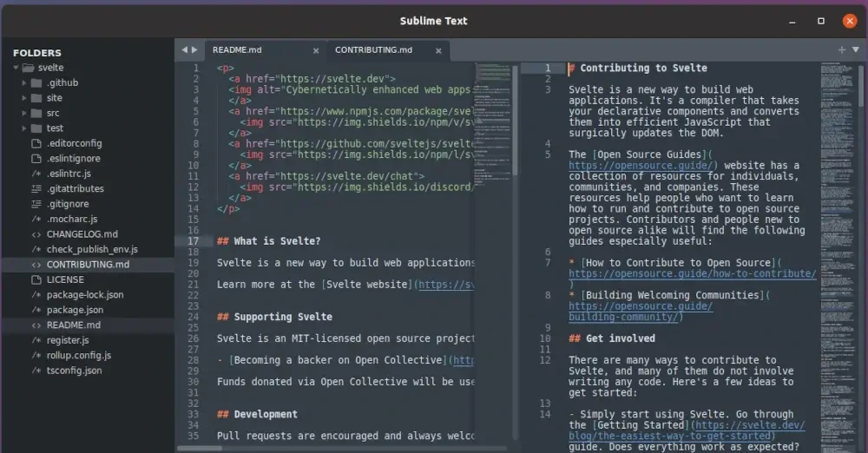Click line number 17 in README gutter
Screen dimensions: 868x453
[194, 241]
